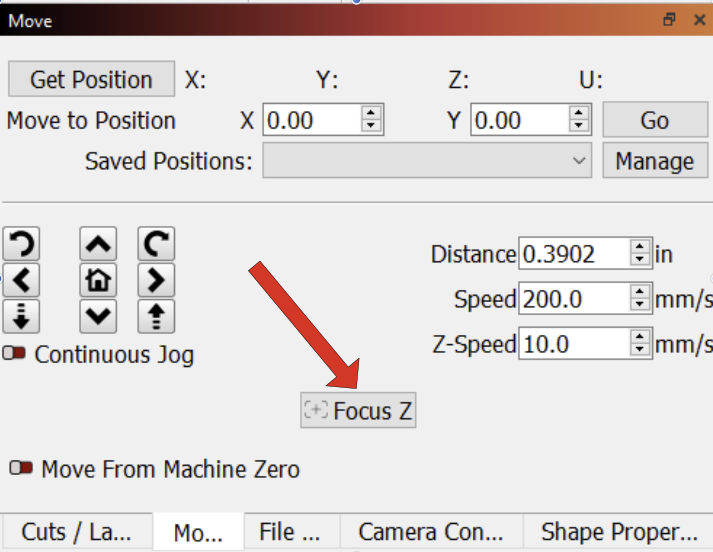This screenshot has width=713, height=552.
Task: Toggle Move From Machine Zero switch
Action: (x=21, y=468)
